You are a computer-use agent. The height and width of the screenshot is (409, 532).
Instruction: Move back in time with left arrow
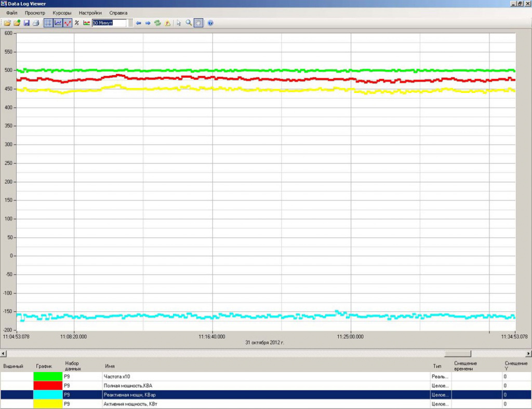138,23
